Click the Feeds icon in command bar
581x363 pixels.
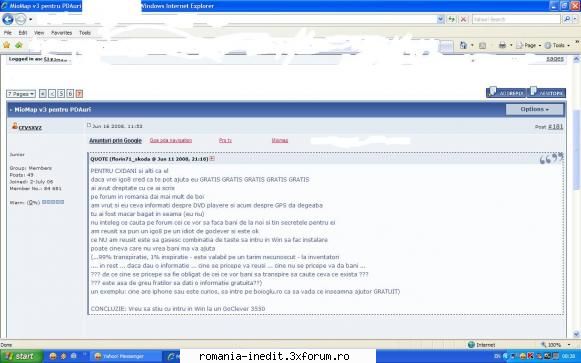[482, 46]
